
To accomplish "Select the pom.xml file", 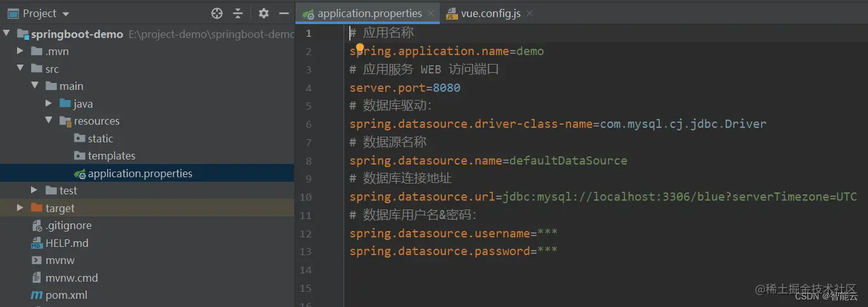I will (x=66, y=295).
